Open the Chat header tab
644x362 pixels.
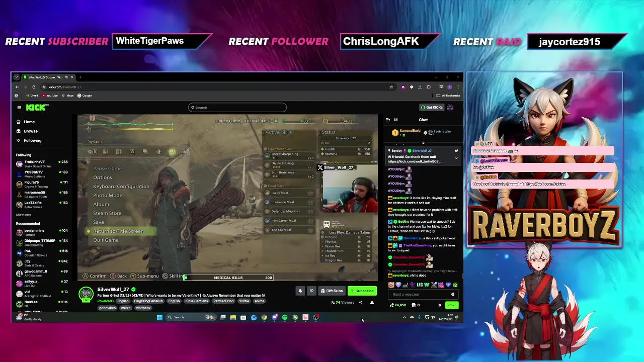[x=423, y=120]
